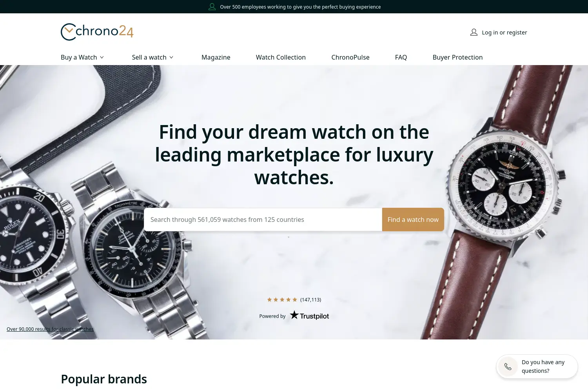Open the Magazine menu item
The width and height of the screenshot is (588, 392).
coord(216,57)
